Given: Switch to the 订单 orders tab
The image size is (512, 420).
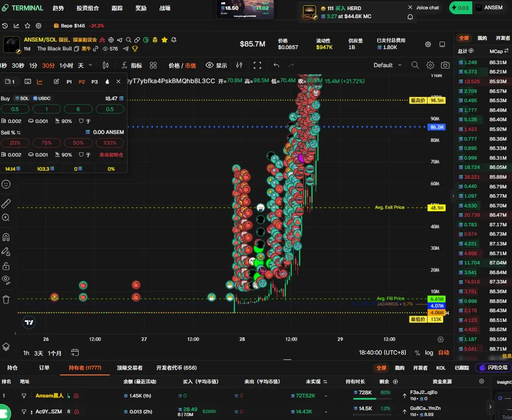Looking at the screenshot, I should tap(44, 368).
